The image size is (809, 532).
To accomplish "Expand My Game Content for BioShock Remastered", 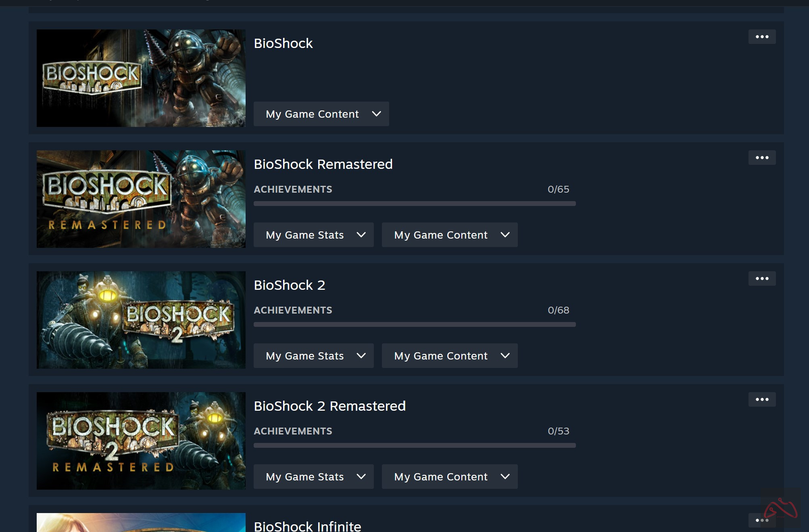I will (x=449, y=235).
